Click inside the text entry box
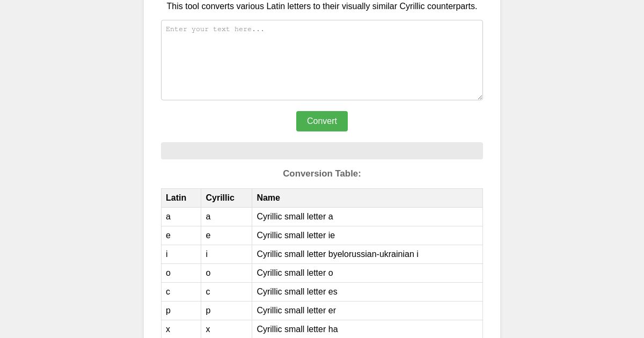Screen dimensions: 644x338 point(321,59)
